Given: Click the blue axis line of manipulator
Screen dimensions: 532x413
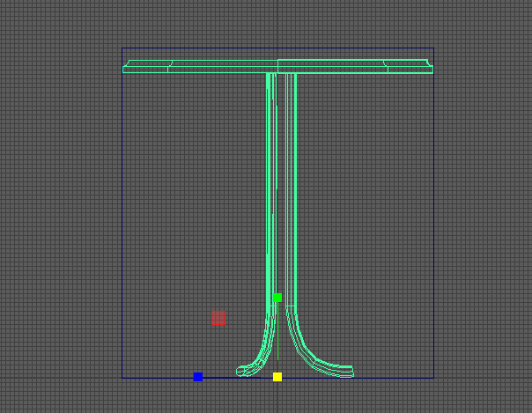Looking at the screenshot, I should pos(231,377).
